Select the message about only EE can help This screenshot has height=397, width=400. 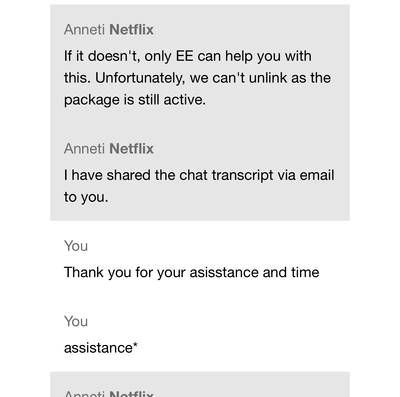click(x=197, y=78)
